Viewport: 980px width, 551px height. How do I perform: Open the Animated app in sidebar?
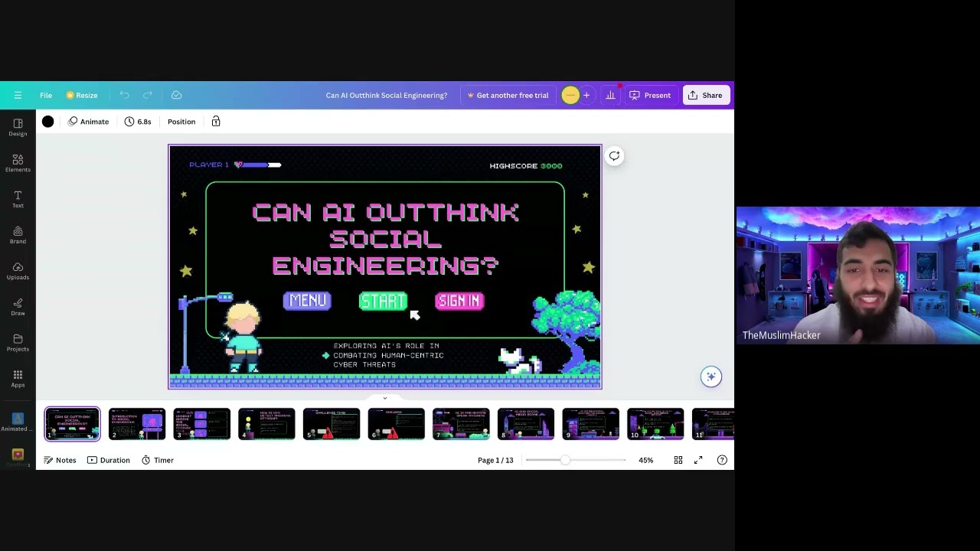point(18,421)
